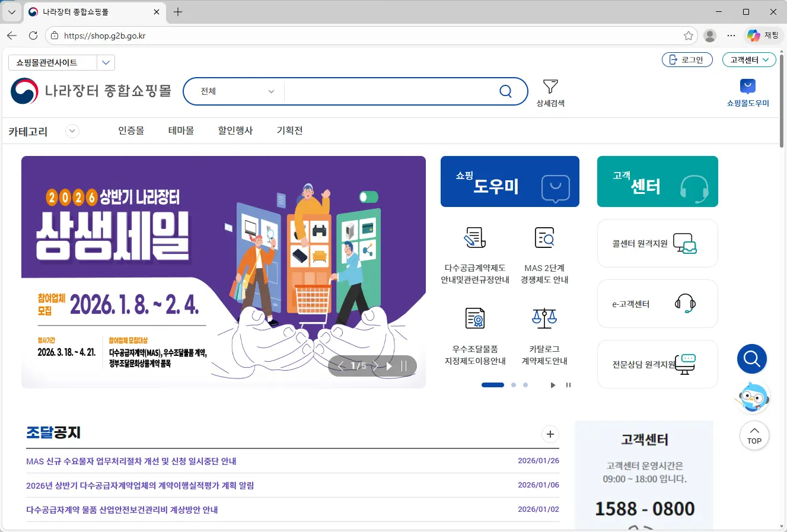Open the MAS 2단계 경쟁제도 안내 icon

tap(544, 237)
